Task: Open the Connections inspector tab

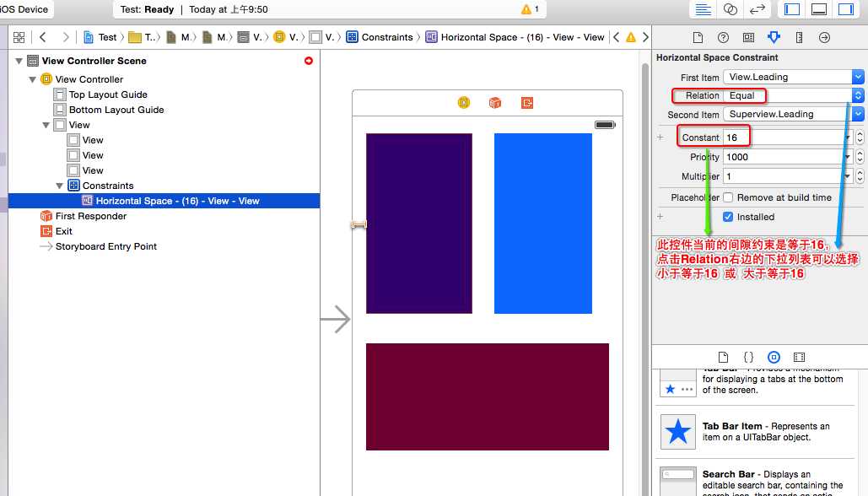Action: 824,37
